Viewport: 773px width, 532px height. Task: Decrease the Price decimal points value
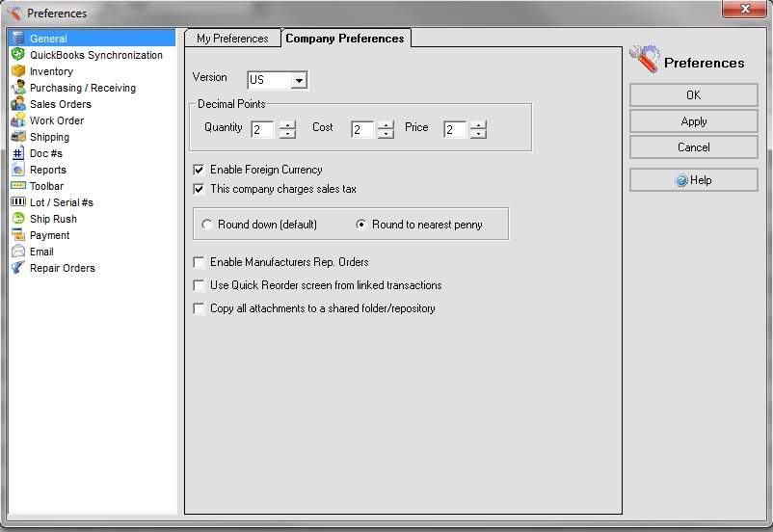point(479,134)
